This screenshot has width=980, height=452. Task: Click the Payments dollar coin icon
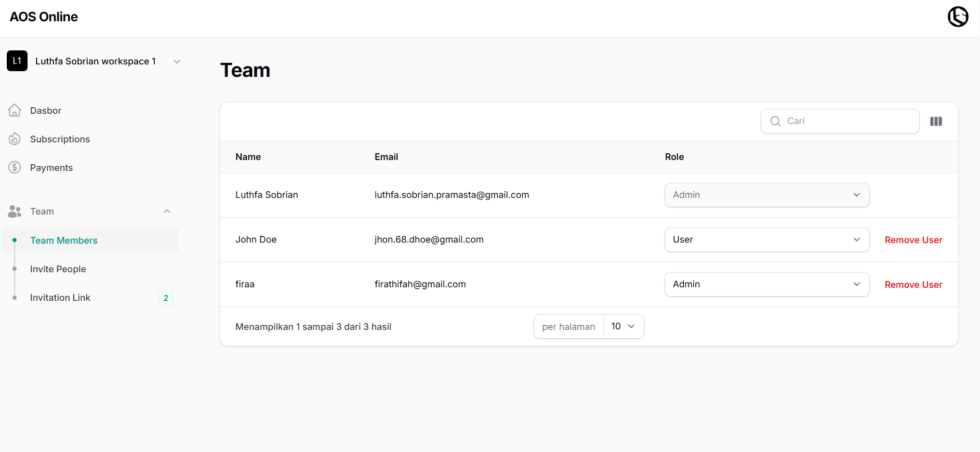point(15,167)
